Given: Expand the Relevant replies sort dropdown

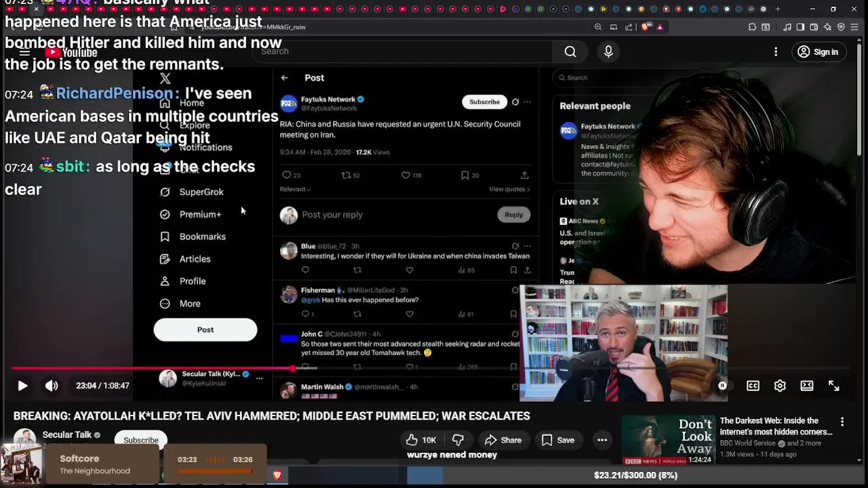Looking at the screenshot, I should 295,189.
